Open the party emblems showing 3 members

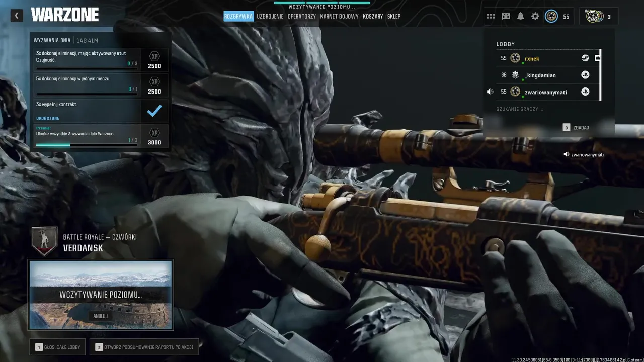tap(595, 16)
